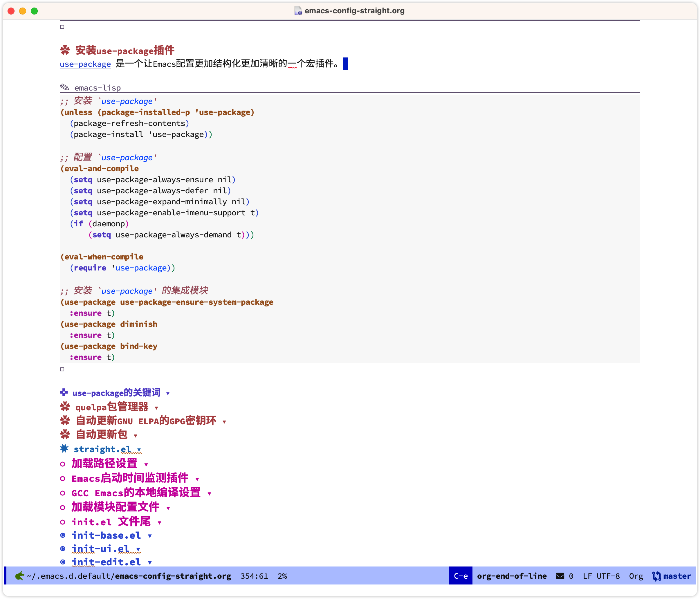This screenshot has height=599, width=700.
Task: Click the flower bullet beside 安装use-package插件
Action: pos(65,50)
